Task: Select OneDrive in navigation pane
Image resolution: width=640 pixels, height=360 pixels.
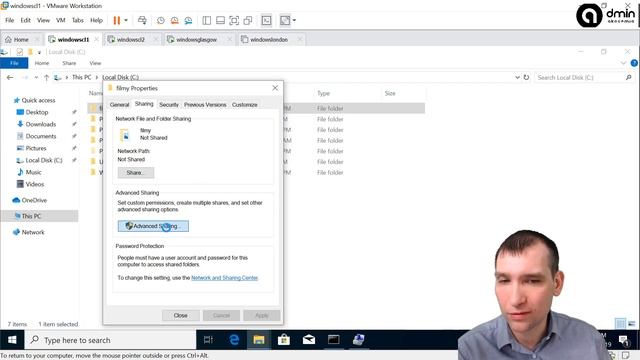Action: [34, 200]
